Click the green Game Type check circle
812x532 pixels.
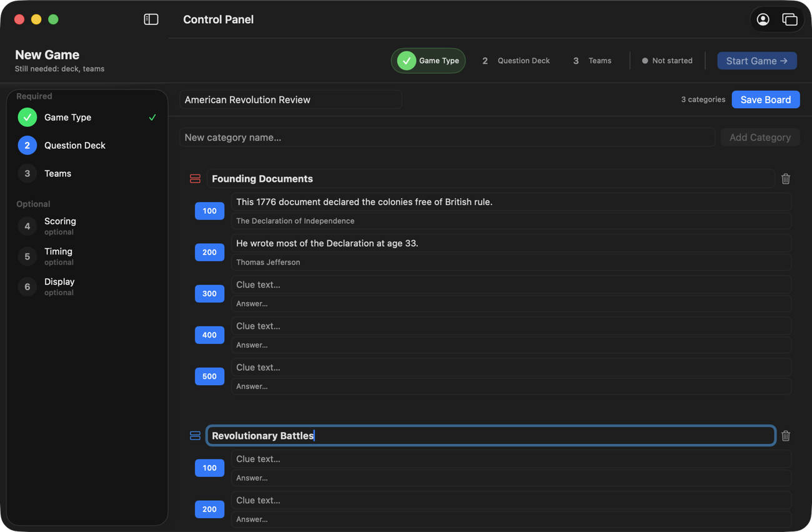(27, 118)
